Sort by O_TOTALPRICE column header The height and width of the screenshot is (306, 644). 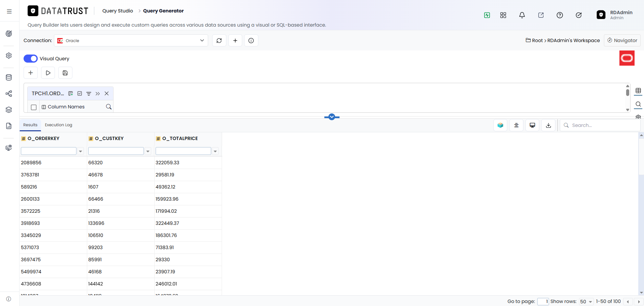180,138
